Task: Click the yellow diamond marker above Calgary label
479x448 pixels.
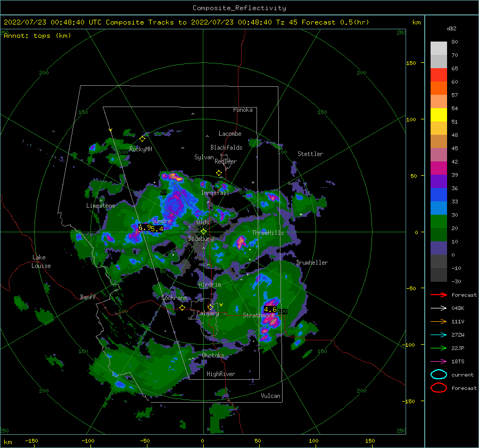Action: click(x=210, y=307)
